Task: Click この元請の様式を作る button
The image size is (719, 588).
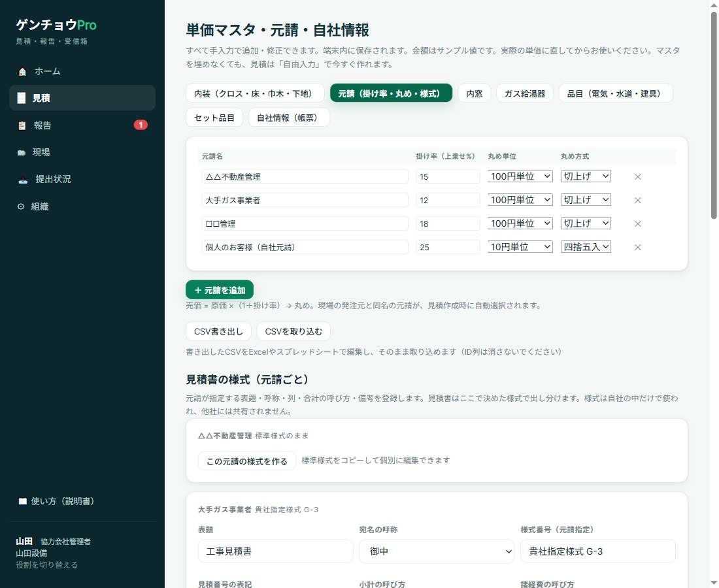Action: point(246,461)
